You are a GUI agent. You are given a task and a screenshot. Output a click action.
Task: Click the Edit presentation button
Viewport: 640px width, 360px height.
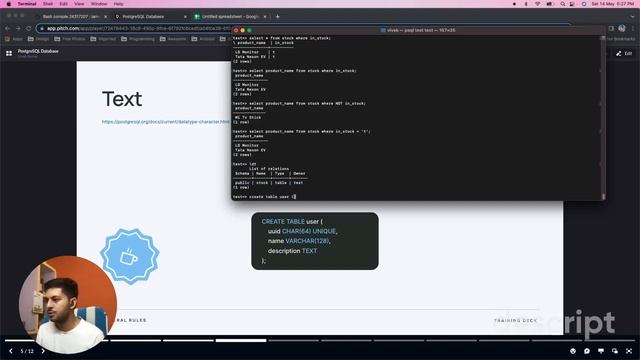(624, 53)
